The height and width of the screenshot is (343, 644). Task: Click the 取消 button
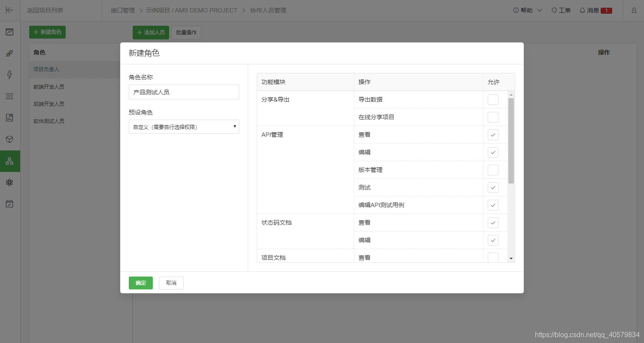pyautogui.click(x=171, y=283)
